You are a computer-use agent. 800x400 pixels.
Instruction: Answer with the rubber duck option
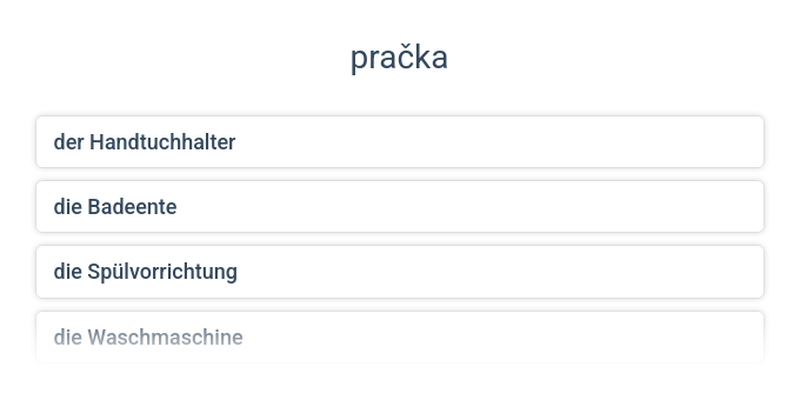[x=400, y=207]
